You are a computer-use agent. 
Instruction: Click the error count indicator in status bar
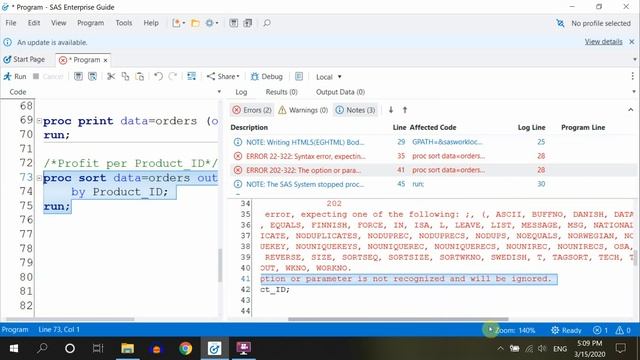pos(600,330)
